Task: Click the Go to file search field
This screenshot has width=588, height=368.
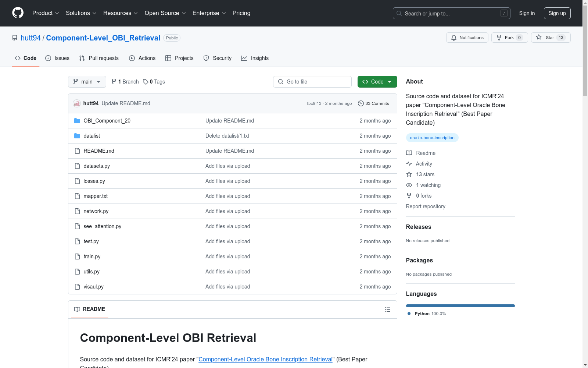Action: pyautogui.click(x=312, y=82)
